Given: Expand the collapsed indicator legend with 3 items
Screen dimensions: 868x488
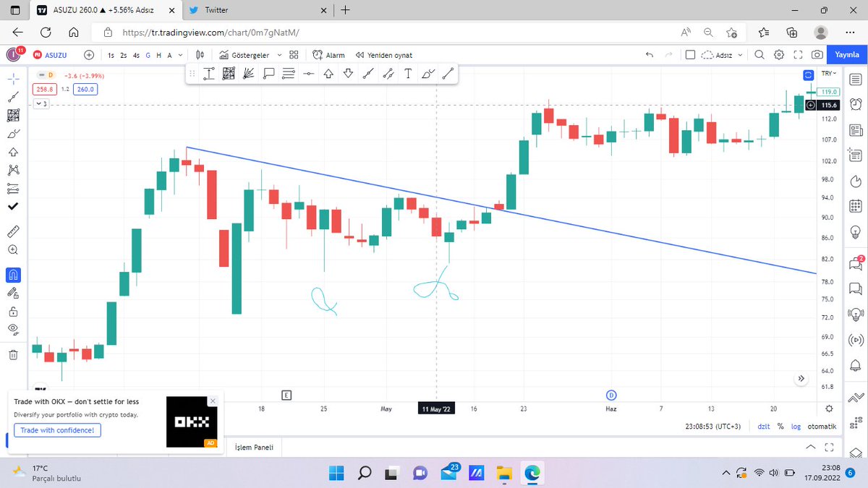Looking at the screenshot, I should pyautogui.click(x=41, y=104).
